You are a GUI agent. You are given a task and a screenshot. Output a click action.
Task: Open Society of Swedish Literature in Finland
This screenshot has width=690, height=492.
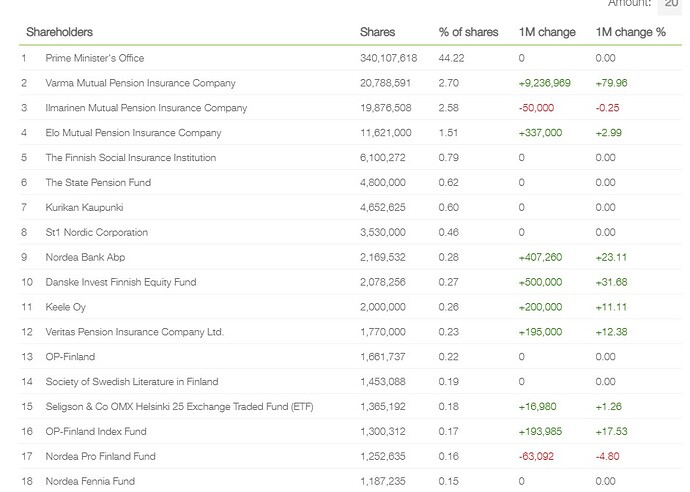pos(131,381)
